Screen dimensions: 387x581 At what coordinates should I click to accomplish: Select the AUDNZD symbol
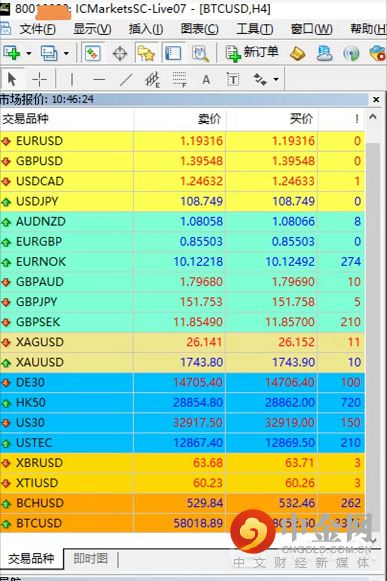click(41, 221)
